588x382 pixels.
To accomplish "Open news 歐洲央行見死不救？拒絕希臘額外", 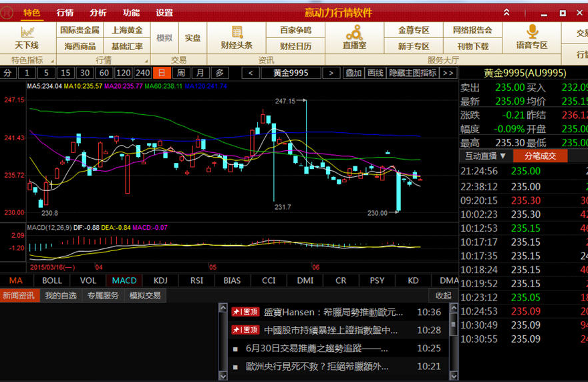I will tap(337, 366).
